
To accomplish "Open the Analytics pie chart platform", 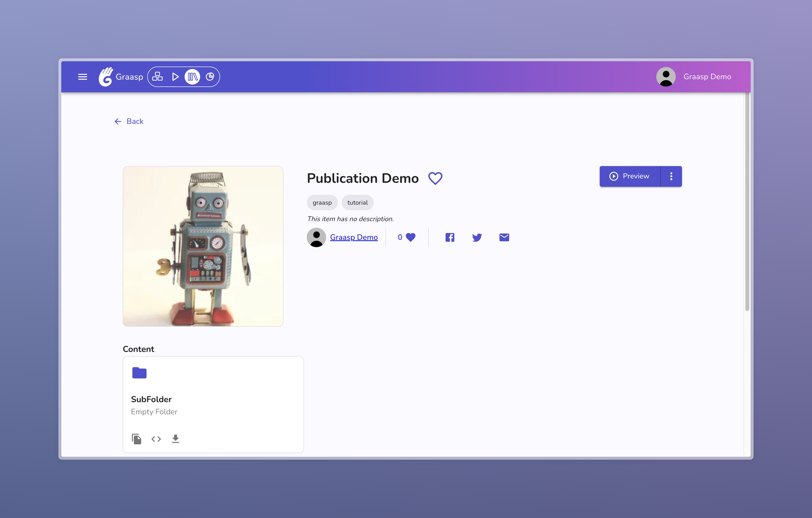I will [210, 77].
